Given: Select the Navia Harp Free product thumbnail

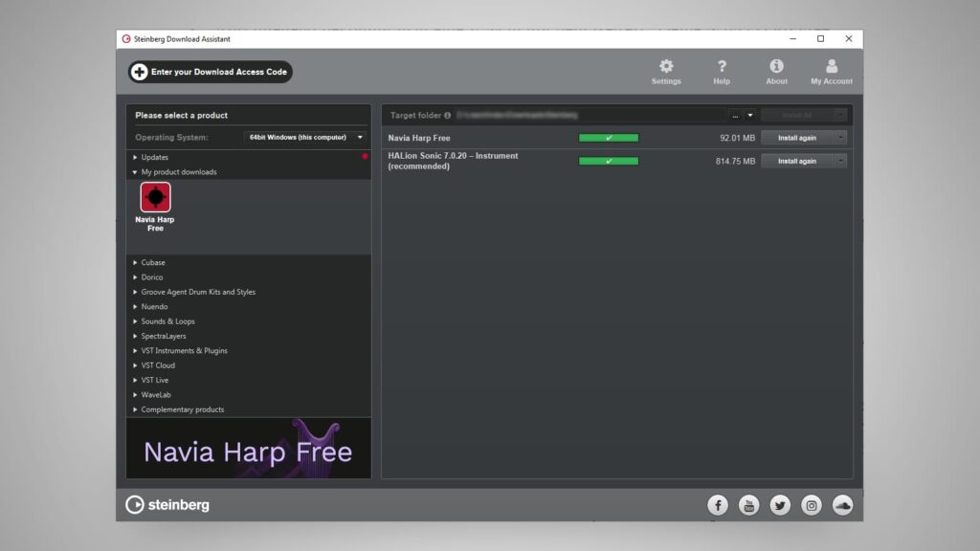Looking at the screenshot, I should [155, 198].
